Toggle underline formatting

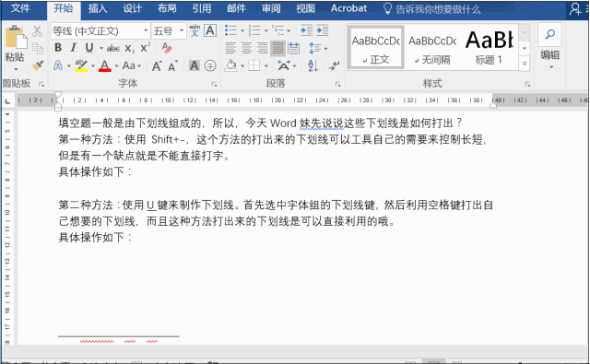(x=89, y=48)
